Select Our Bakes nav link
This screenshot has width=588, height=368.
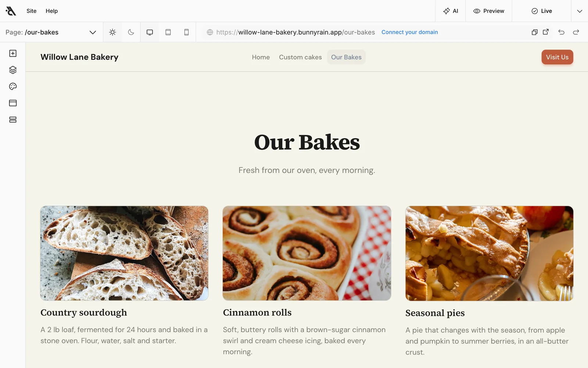tap(346, 57)
